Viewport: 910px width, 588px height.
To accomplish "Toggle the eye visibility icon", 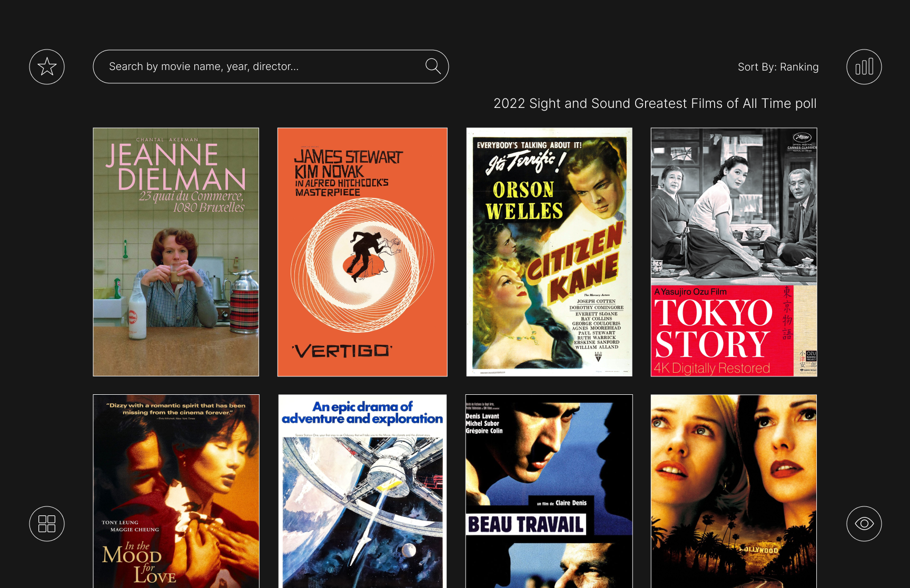I will (x=864, y=524).
